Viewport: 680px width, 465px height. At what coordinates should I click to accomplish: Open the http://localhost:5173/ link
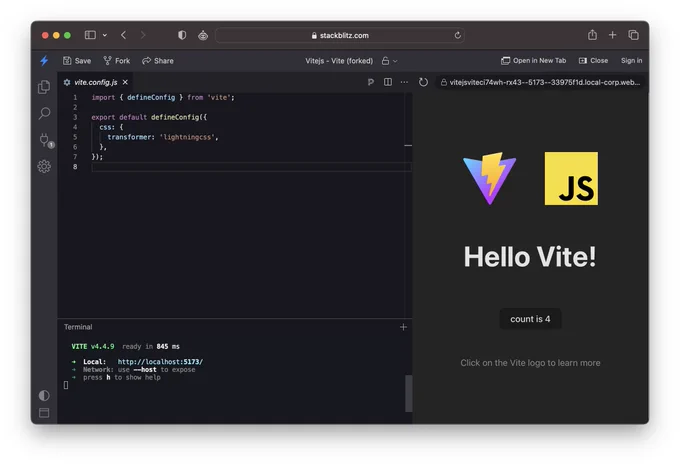coord(160,362)
